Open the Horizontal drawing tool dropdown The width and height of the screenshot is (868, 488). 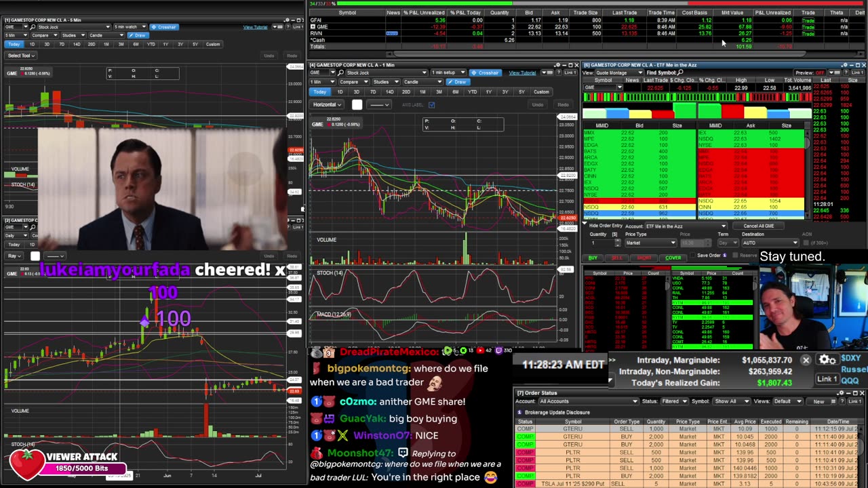[328, 104]
